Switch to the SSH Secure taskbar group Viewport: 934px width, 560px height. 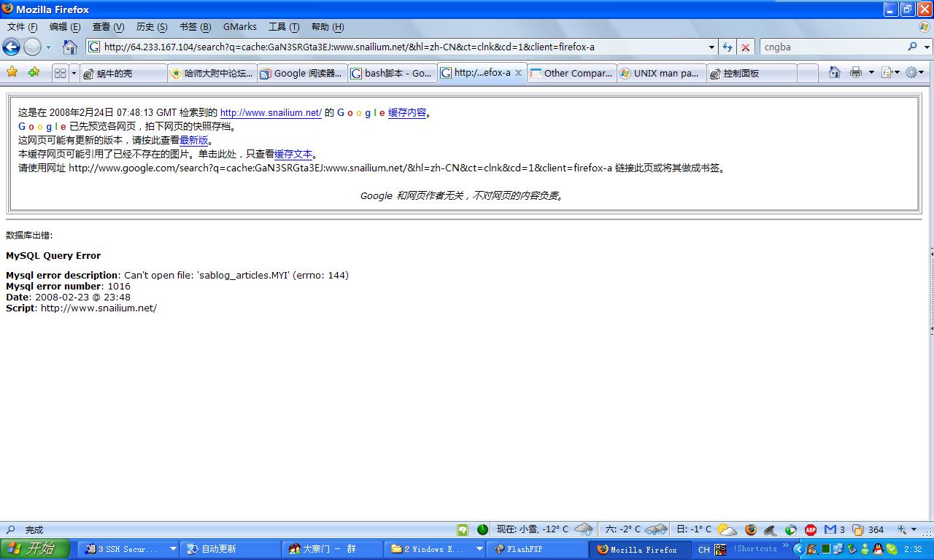pyautogui.click(x=128, y=549)
